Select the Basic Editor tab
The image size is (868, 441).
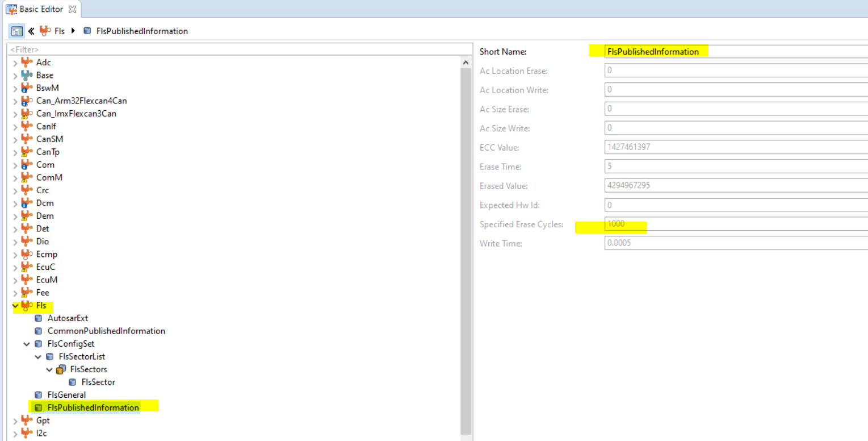pyautogui.click(x=41, y=9)
